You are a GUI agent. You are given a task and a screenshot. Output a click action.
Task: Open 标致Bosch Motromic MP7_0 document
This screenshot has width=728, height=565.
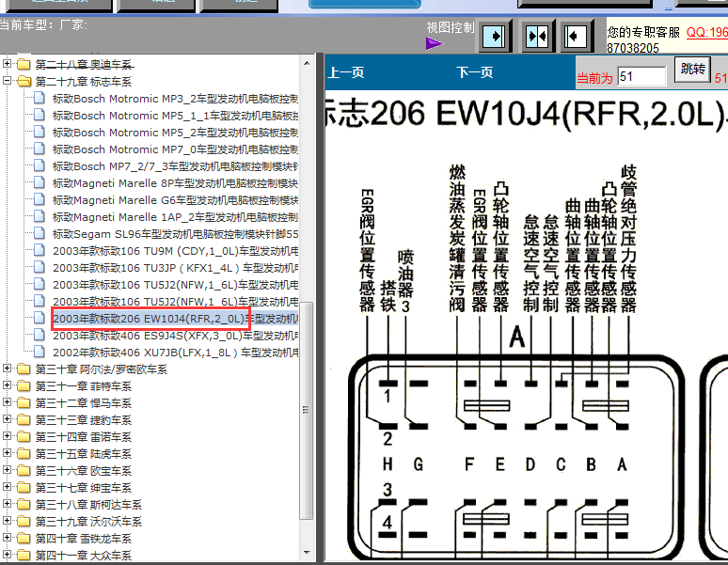click(175, 149)
